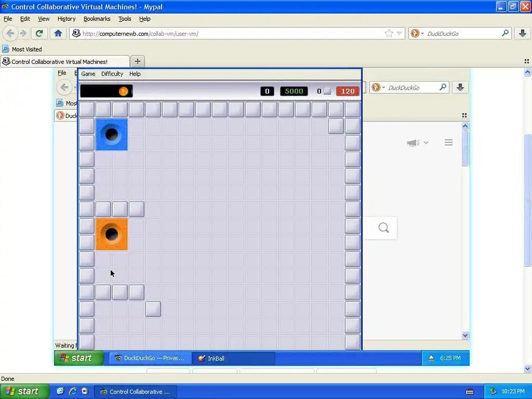Screen dimensions: 532x399
Task: Open the InkBall Help menu
Action: (135, 74)
